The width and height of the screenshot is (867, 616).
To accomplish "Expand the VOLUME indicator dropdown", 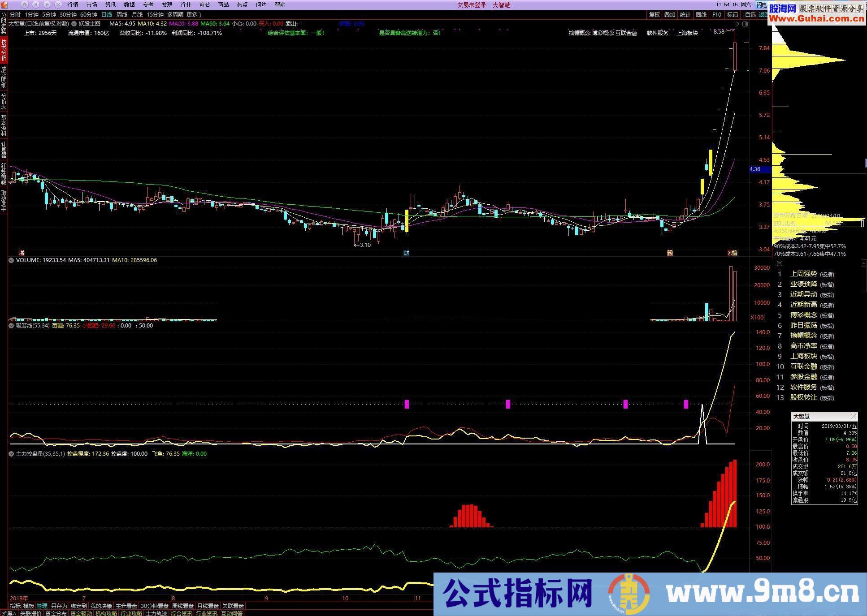I will [11, 260].
